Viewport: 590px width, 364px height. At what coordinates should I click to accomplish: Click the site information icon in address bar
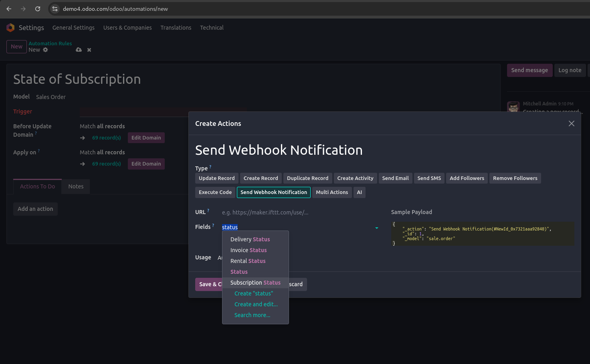tap(55, 9)
